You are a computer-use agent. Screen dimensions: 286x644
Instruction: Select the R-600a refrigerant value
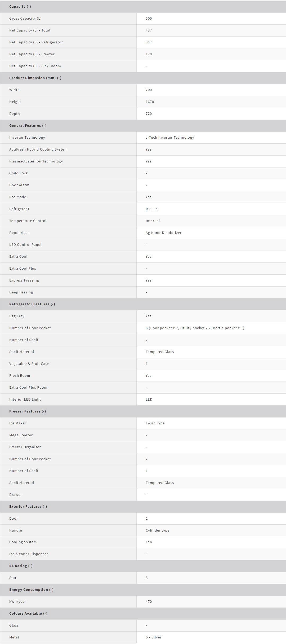coord(151,209)
